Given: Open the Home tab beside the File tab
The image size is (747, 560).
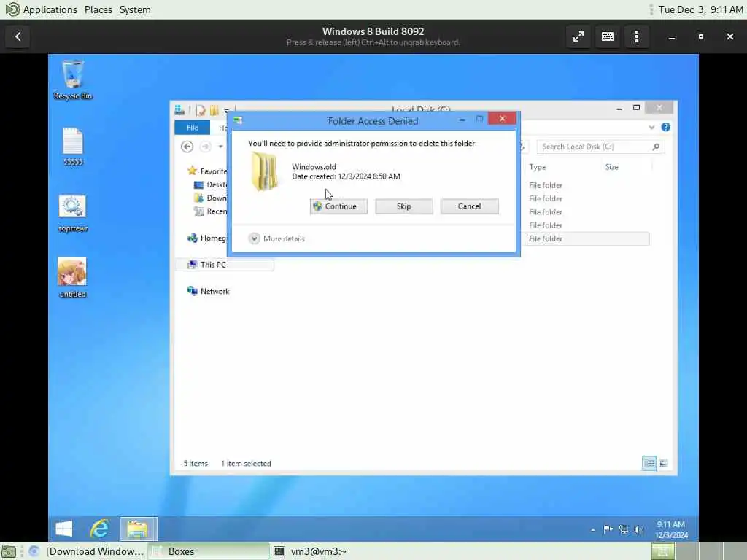Looking at the screenshot, I should (x=222, y=128).
